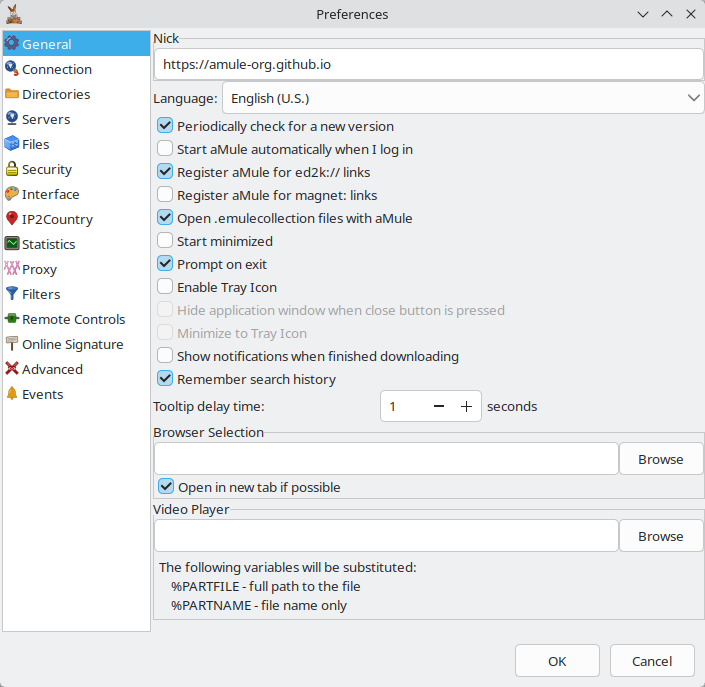Viewport: 705px width, 687px height.
Task: Click the Connection globe icon
Action: point(12,68)
